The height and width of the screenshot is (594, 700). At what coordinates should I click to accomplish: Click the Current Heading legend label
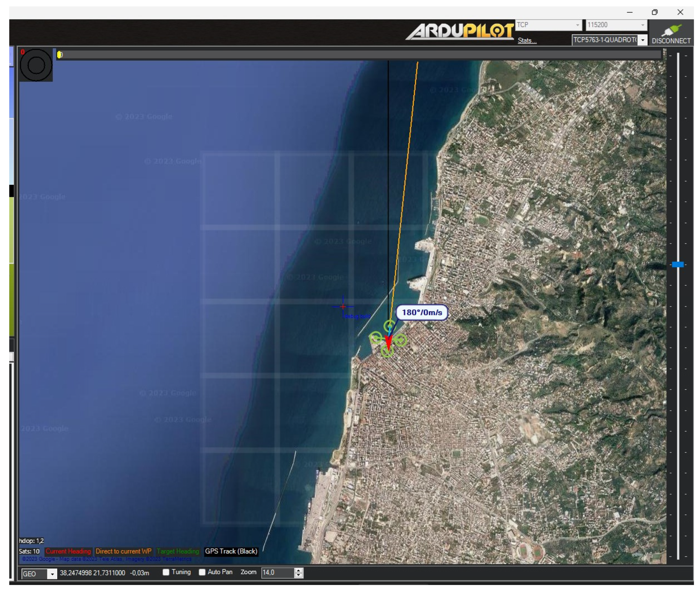tap(68, 551)
